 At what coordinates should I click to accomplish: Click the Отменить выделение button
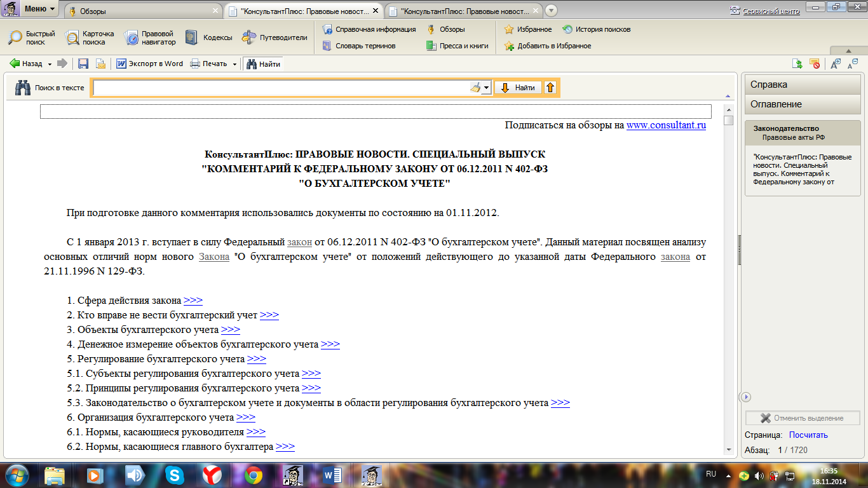(803, 418)
